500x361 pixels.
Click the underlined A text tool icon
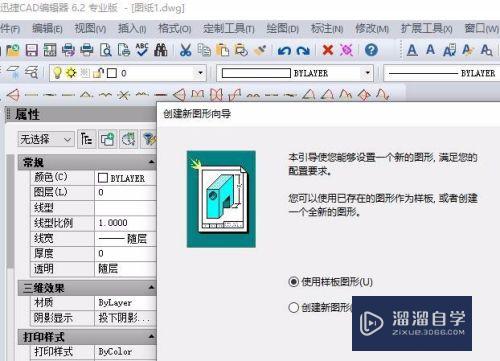(x=412, y=50)
